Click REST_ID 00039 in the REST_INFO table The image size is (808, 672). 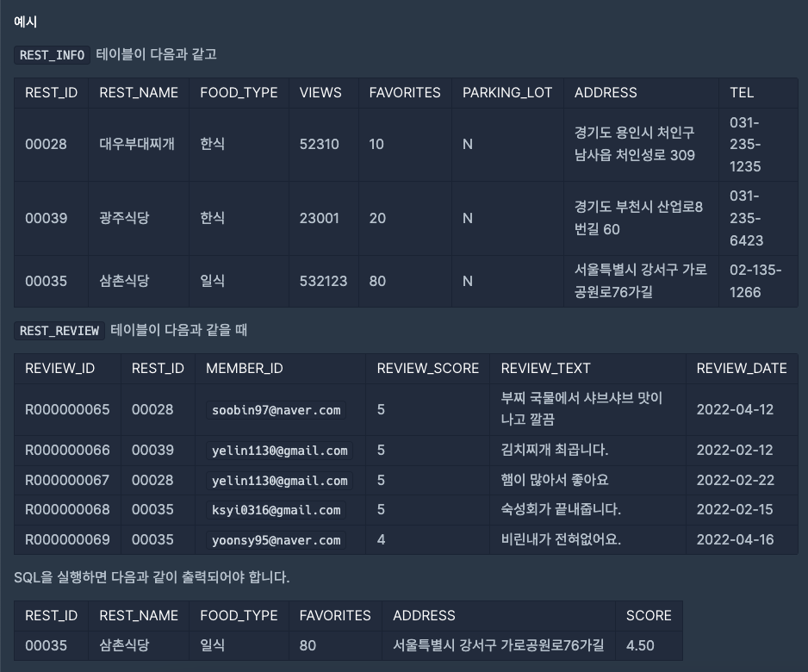pos(46,219)
